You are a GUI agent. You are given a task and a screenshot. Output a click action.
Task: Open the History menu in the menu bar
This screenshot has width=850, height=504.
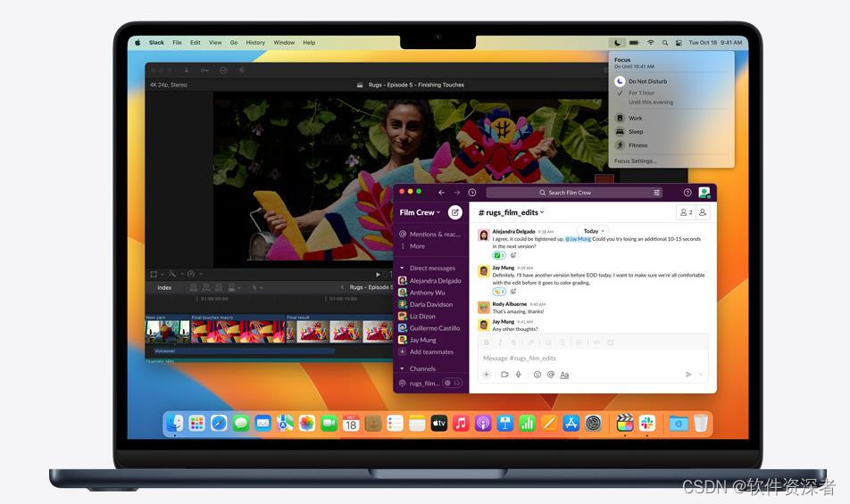[255, 42]
